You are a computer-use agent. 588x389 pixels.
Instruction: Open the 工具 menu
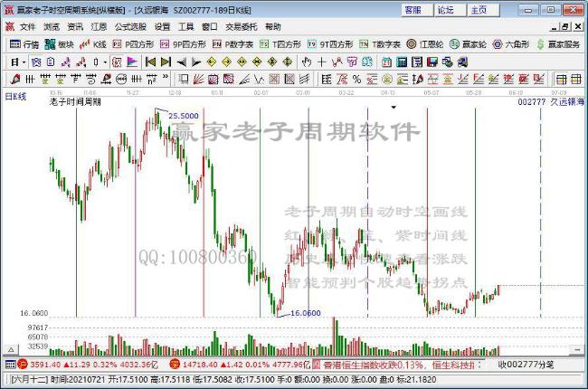[186, 26]
